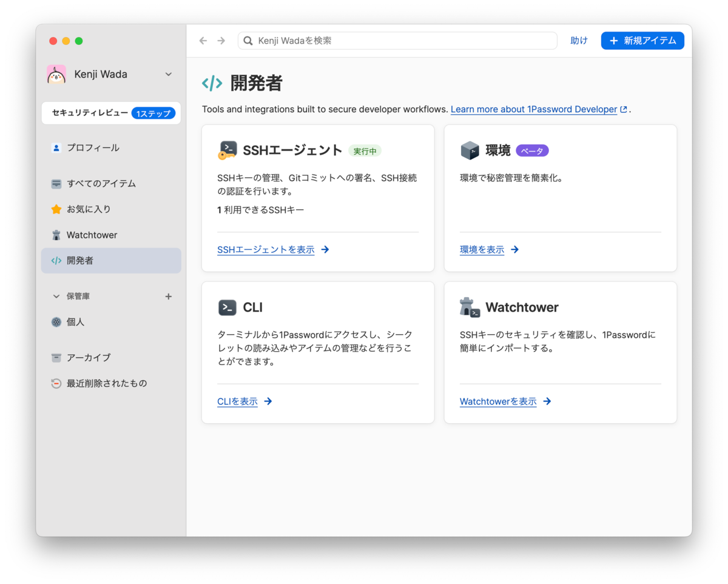The height and width of the screenshot is (584, 728).
Task: Click the 個人 vault icon
Action: tap(56, 322)
